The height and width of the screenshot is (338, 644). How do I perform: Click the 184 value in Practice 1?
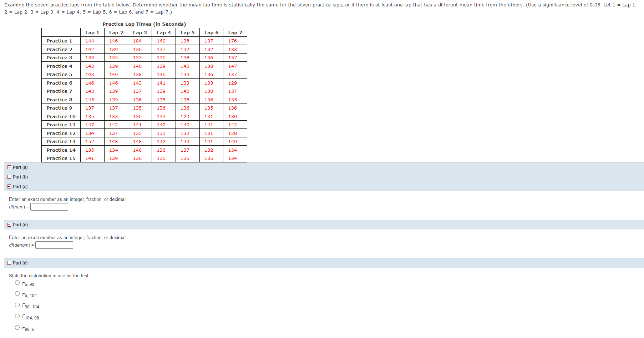[x=137, y=41]
